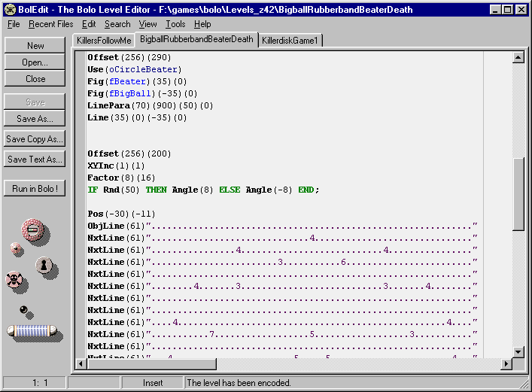Click the small pink ball icon
532x392 pixels.
[x=15, y=248]
